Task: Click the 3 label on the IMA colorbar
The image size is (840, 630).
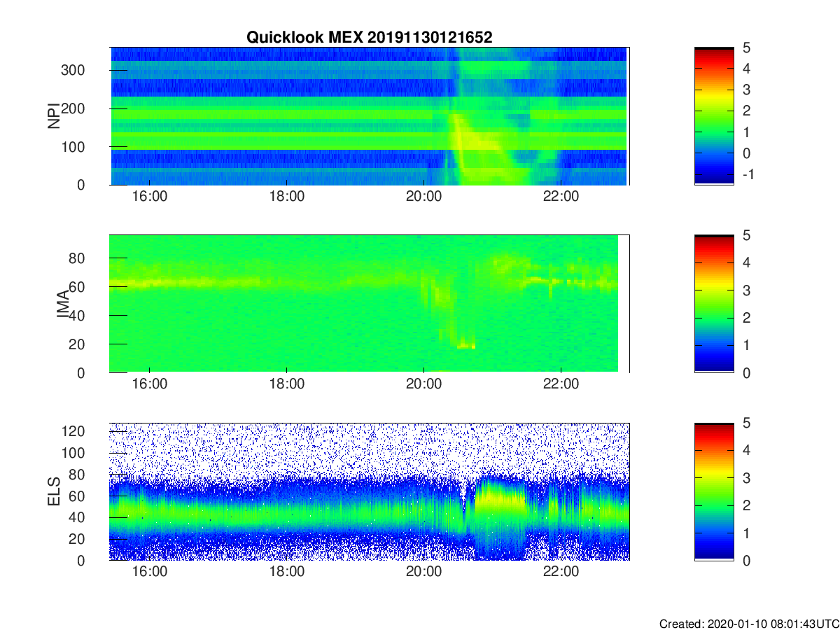Action: [746, 290]
